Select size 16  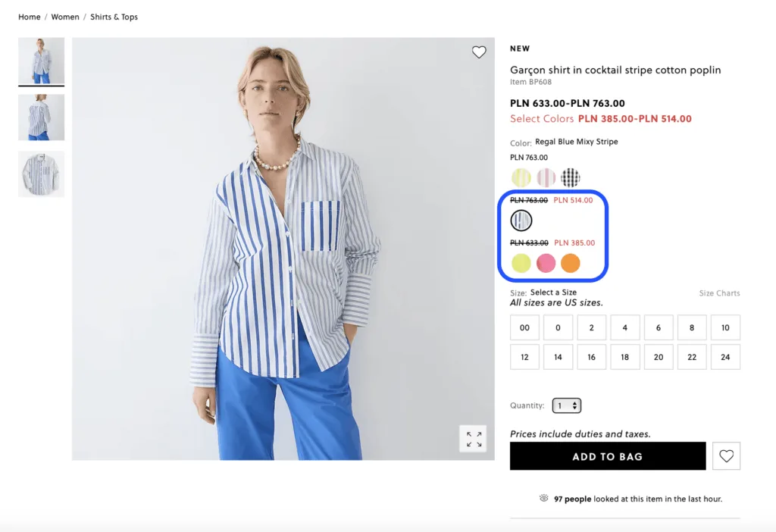[x=591, y=357]
